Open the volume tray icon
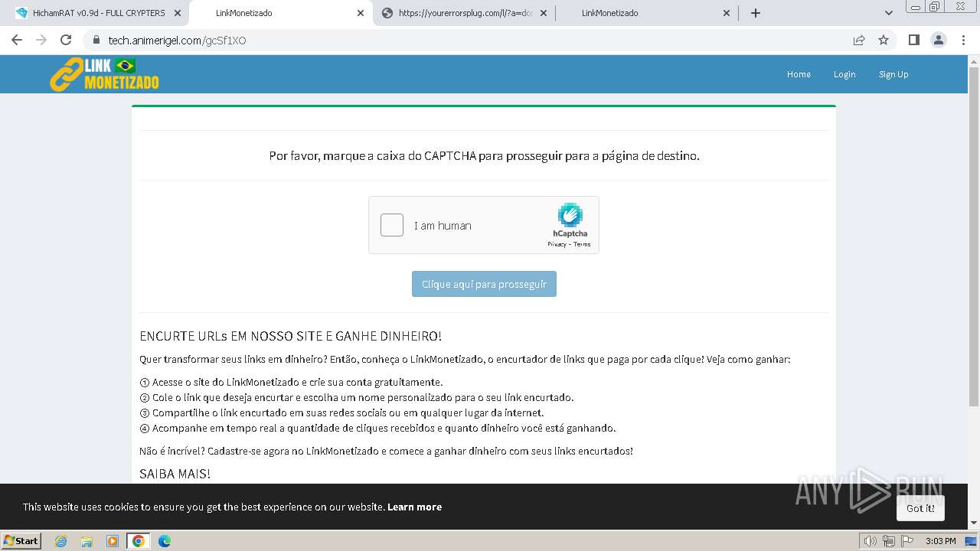The width and height of the screenshot is (980, 551). point(871,541)
